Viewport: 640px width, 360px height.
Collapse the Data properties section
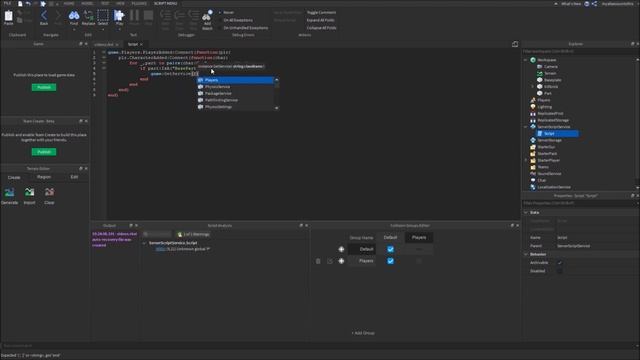526,213
